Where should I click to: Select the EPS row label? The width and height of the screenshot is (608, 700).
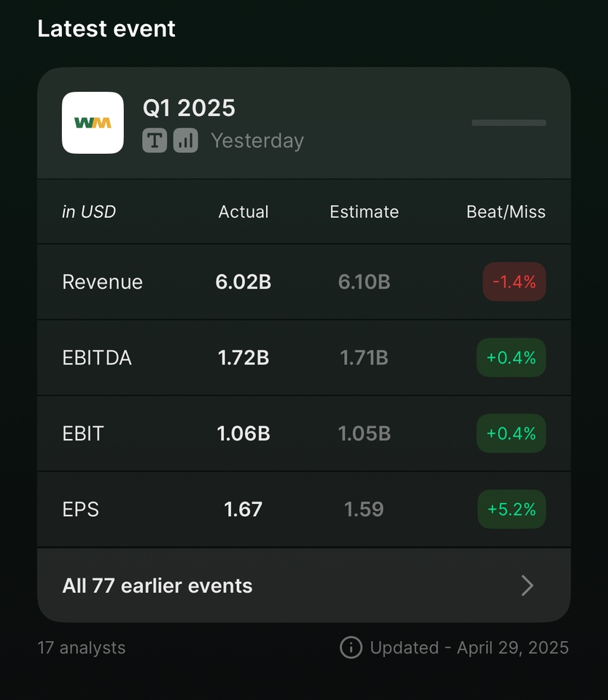80,510
